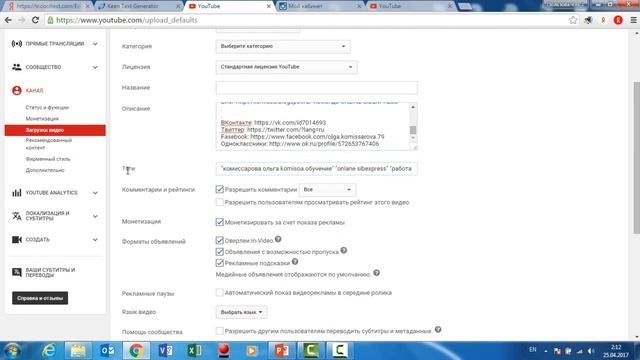Open the comments filter 'All' dropdown
This screenshot has height=360, width=640.
click(327, 190)
